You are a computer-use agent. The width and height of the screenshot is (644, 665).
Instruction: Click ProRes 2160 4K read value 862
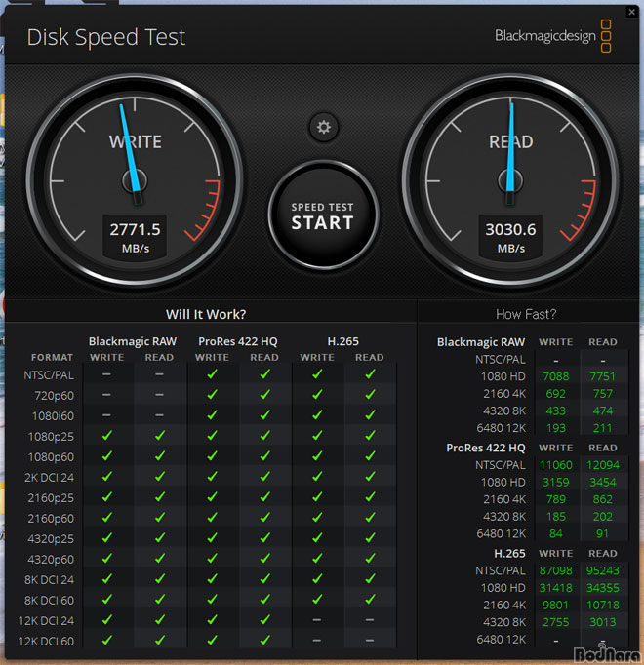tap(602, 499)
